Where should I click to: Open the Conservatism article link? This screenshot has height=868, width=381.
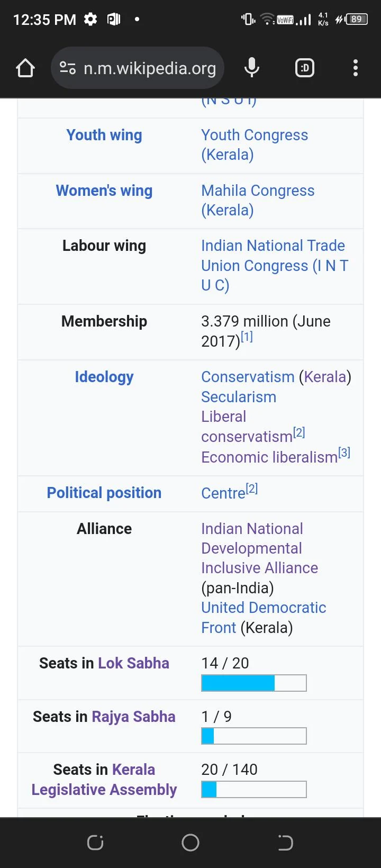click(247, 376)
